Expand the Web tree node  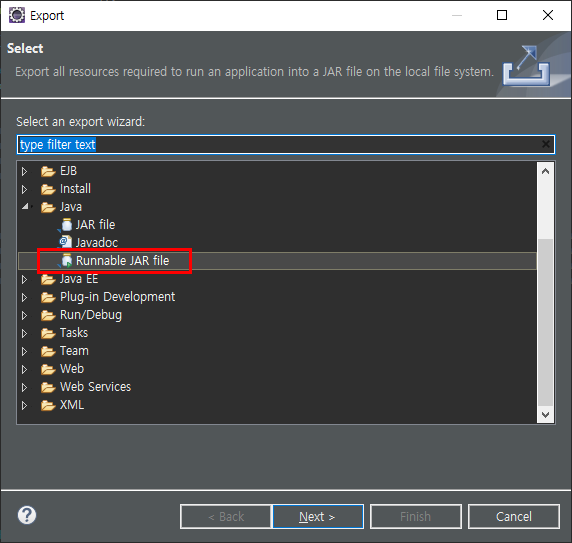[x=24, y=369]
